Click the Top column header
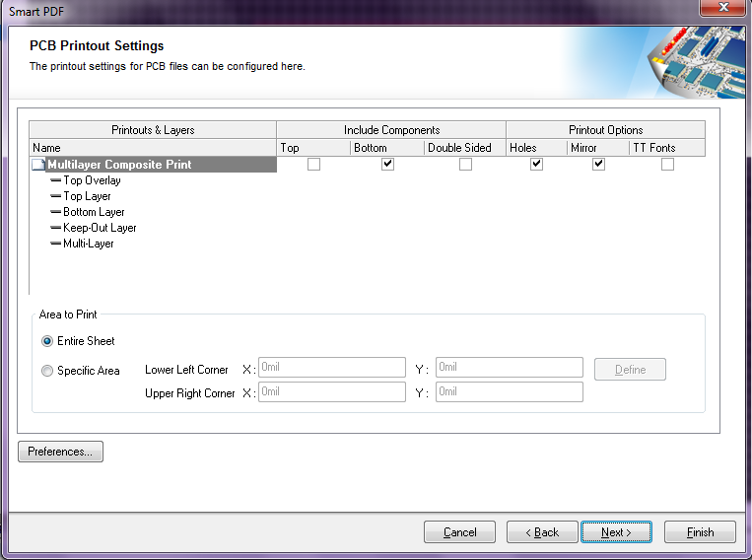The height and width of the screenshot is (560, 752). (313, 148)
